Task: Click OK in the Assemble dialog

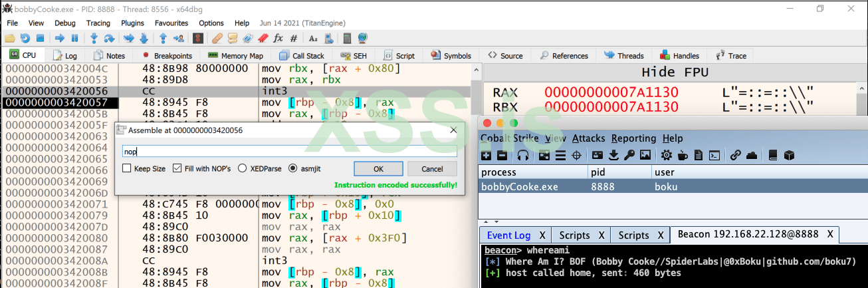Action: tap(378, 168)
